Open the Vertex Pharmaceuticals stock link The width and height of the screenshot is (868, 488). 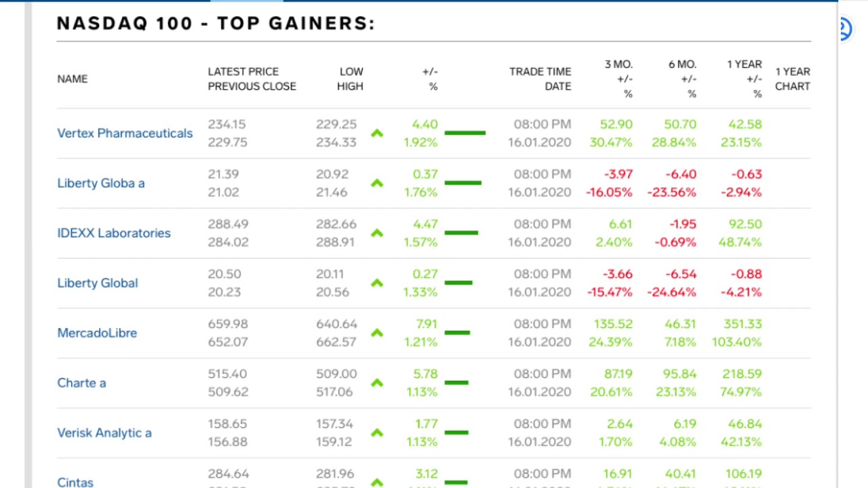pyautogui.click(x=125, y=134)
